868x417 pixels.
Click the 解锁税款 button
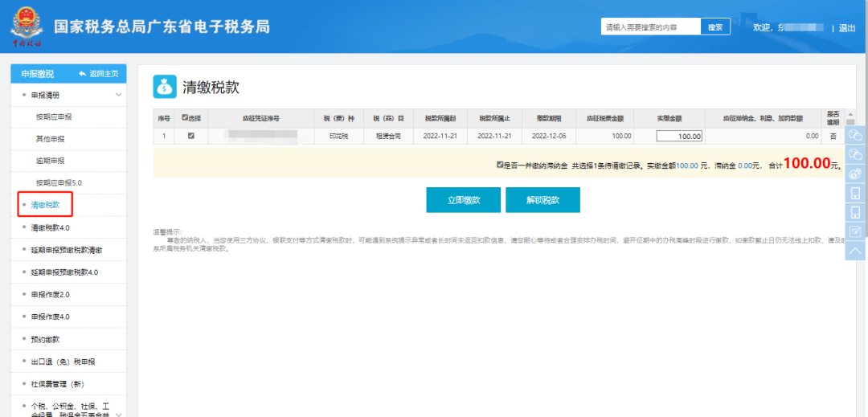click(542, 200)
